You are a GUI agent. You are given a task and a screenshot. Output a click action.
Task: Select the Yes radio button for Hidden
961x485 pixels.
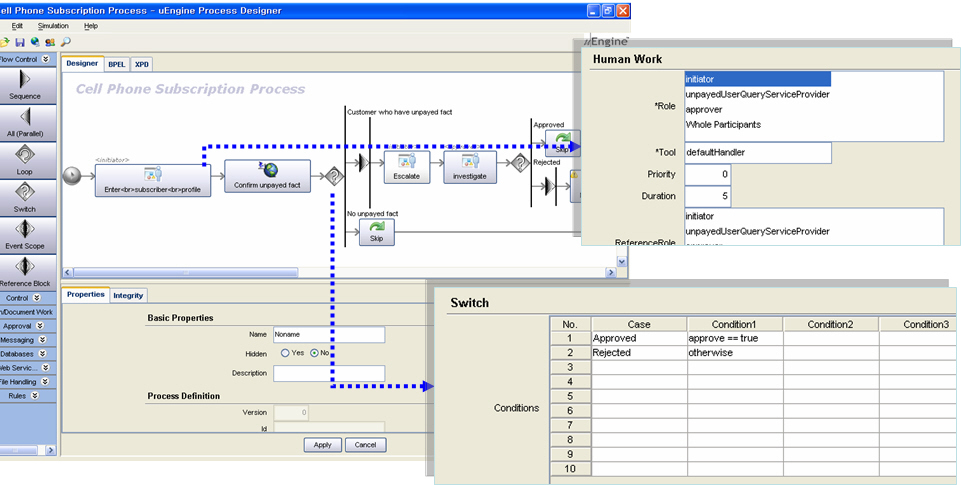point(285,353)
